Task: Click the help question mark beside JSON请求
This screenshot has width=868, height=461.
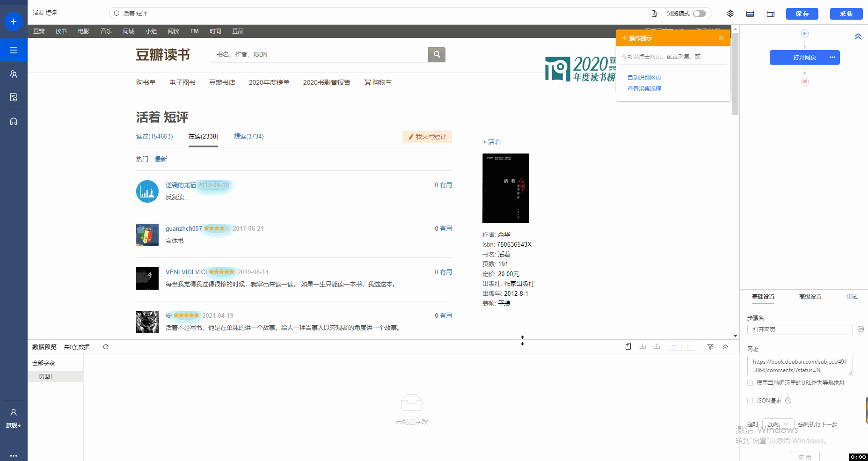Action: 788,401
